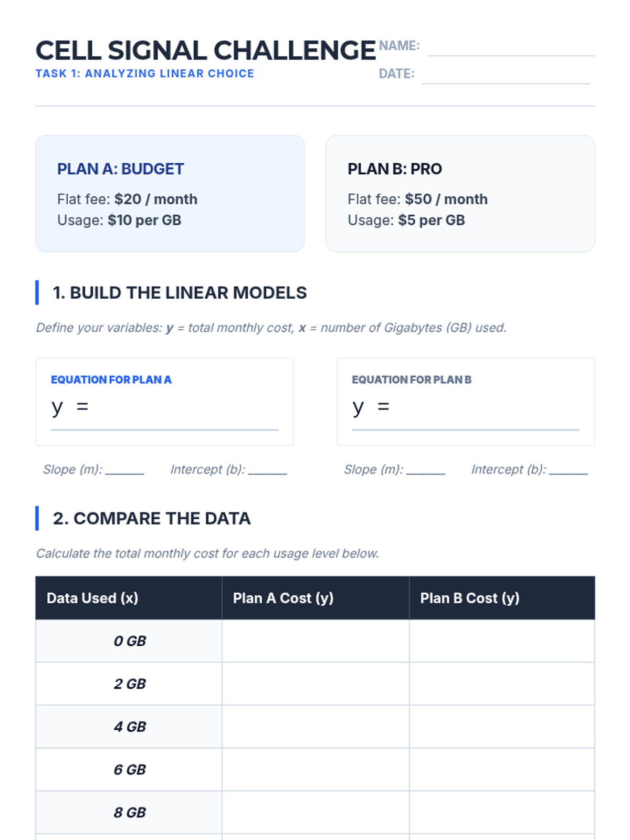The height and width of the screenshot is (840, 630).
Task: Click the Plan A slope (m) blank
Action: 124,470
